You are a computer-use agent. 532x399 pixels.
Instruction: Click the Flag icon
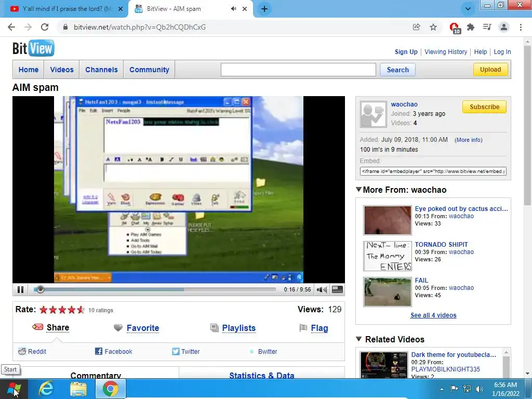coord(303,328)
